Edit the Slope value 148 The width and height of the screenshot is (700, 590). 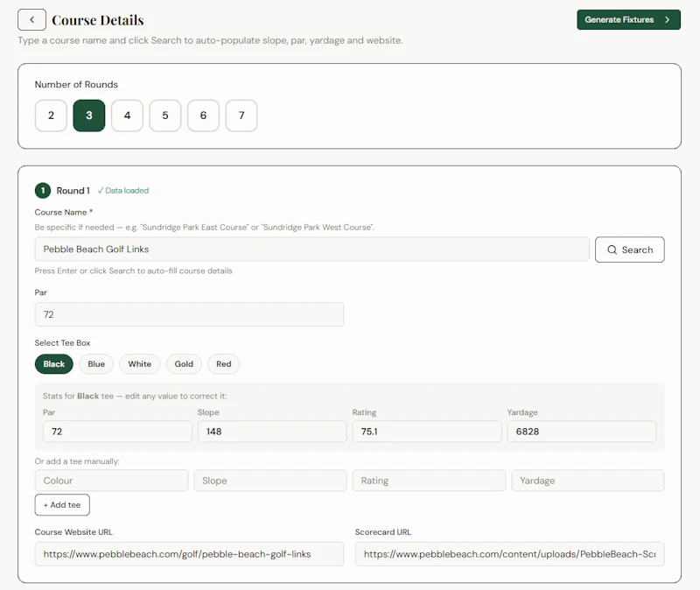(272, 432)
